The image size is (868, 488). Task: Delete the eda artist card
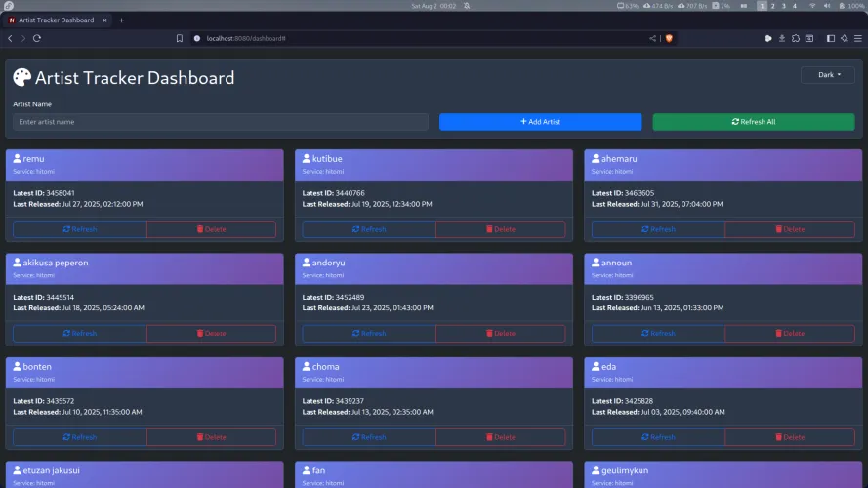point(790,437)
